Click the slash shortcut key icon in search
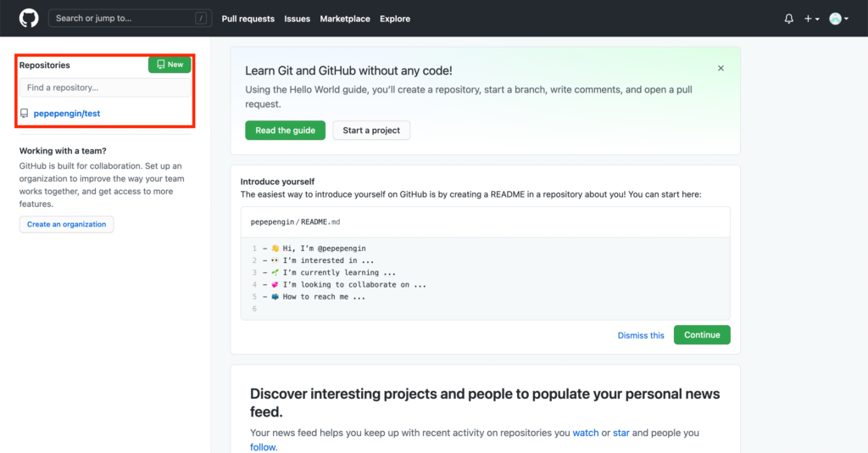 click(201, 19)
